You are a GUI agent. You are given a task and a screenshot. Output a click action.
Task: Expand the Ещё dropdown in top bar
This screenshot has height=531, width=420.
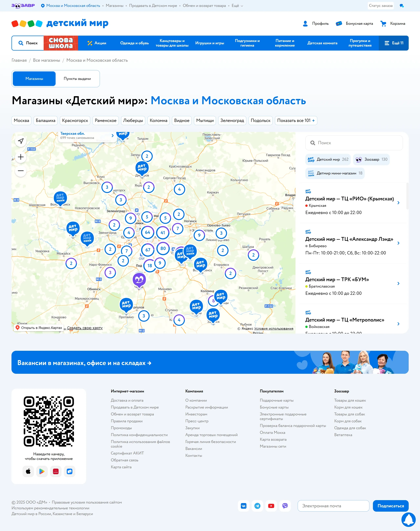click(x=237, y=6)
